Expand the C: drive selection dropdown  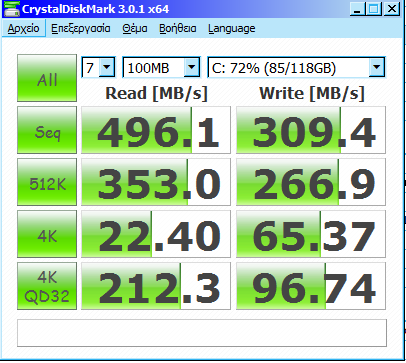click(x=296, y=67)
